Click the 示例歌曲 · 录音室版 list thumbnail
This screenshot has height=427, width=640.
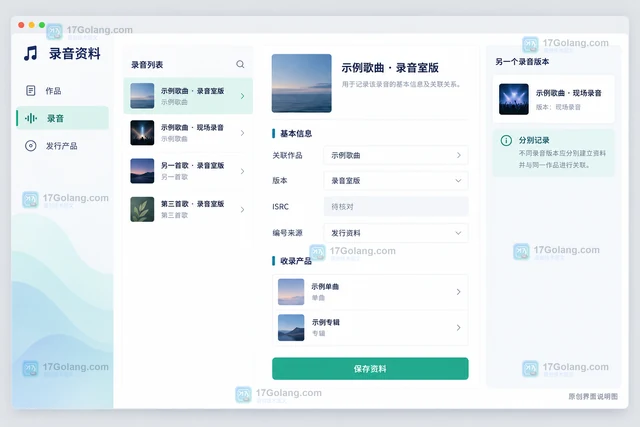click(x=142, y=96)
